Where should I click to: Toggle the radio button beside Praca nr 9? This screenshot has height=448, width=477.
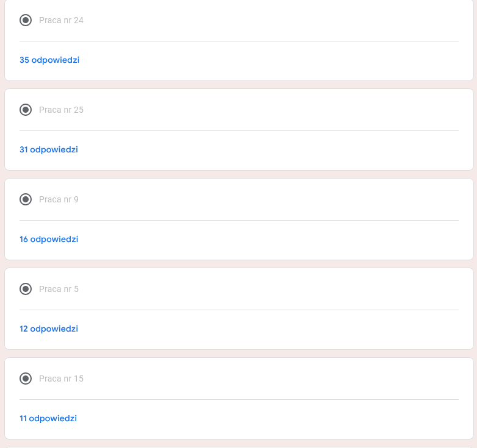(26, 199)
